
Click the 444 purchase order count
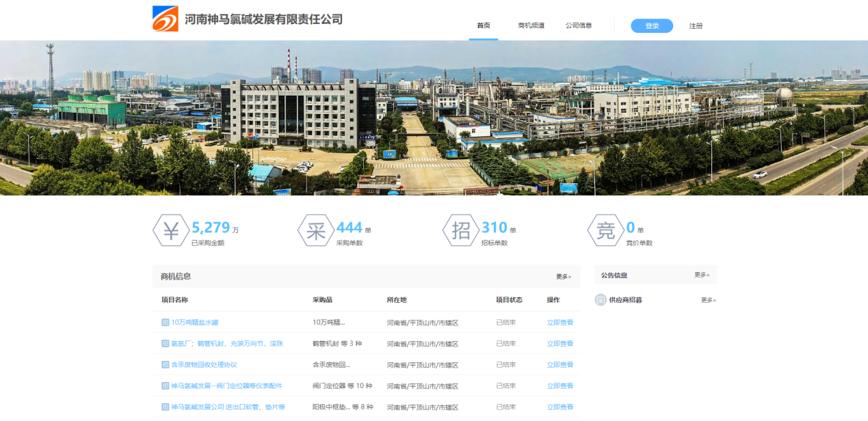pyautogui.click(x=349, y=228)
